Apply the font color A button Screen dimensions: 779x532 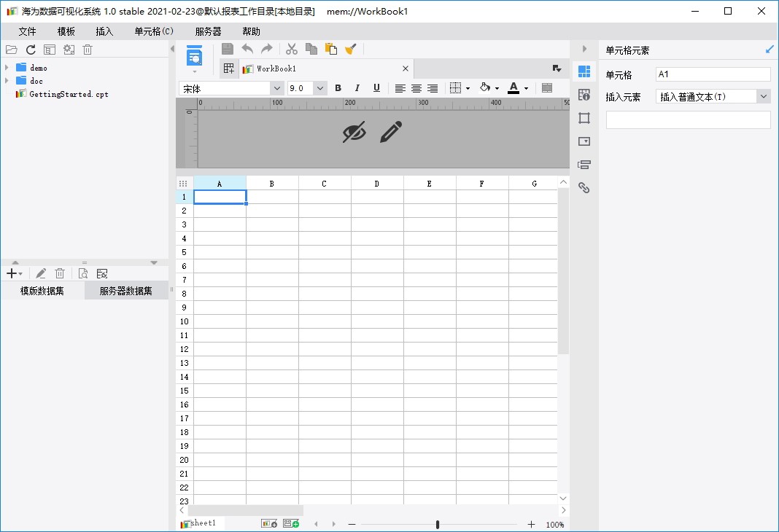coord(513,88)
